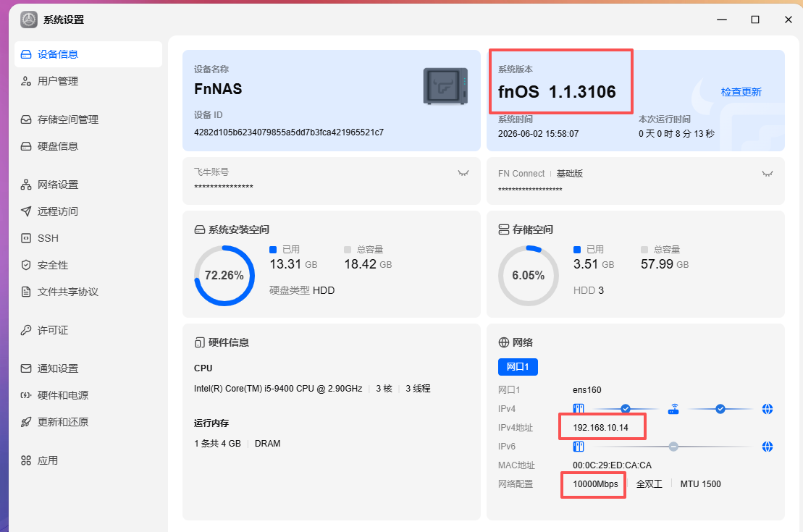The width and height of the screenshot is (803, 532).
Task: Go to 存储空间管理 settings
Action: coord(88,119)
